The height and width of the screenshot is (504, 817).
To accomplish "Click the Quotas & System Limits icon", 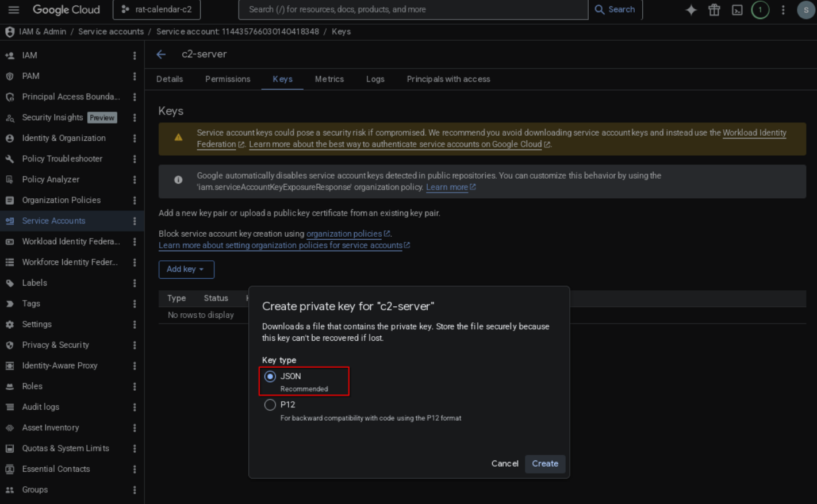I will (x=10, y=449).
